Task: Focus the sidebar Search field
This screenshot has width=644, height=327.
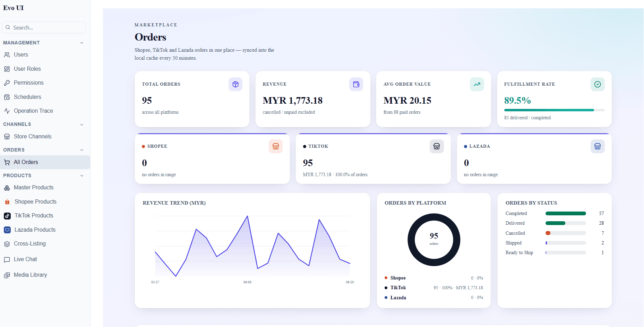Action: [44, 27]
